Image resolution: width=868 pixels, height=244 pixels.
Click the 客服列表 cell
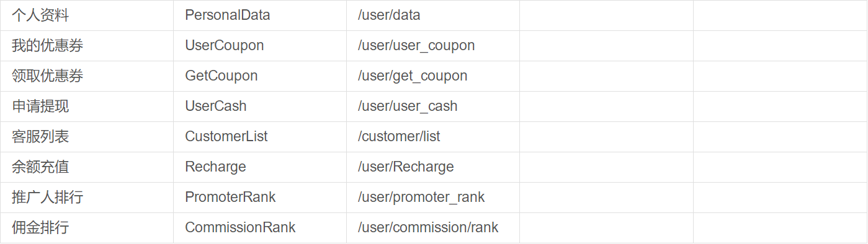[87, 137]
